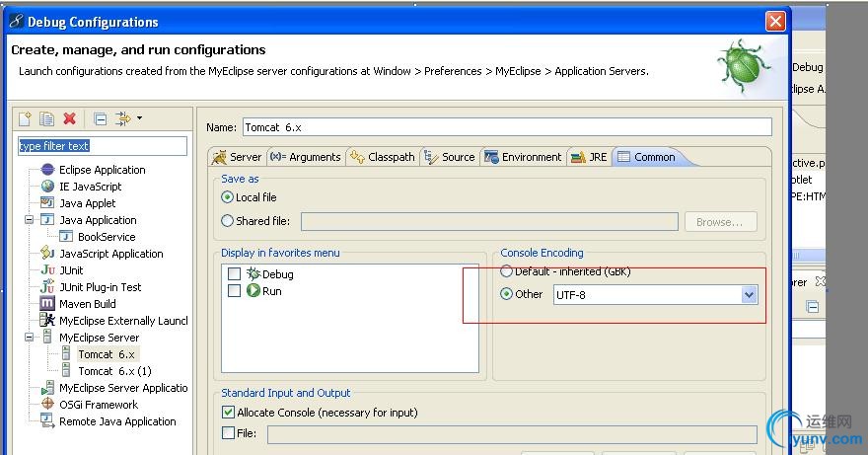868x455 pixels.
Task: Click the Eclipse Application icon
Action: 48,169
